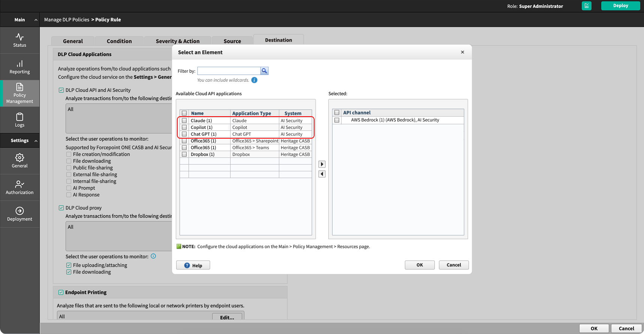
Task: Move selected application to the right list
Action: pos(322,164)
